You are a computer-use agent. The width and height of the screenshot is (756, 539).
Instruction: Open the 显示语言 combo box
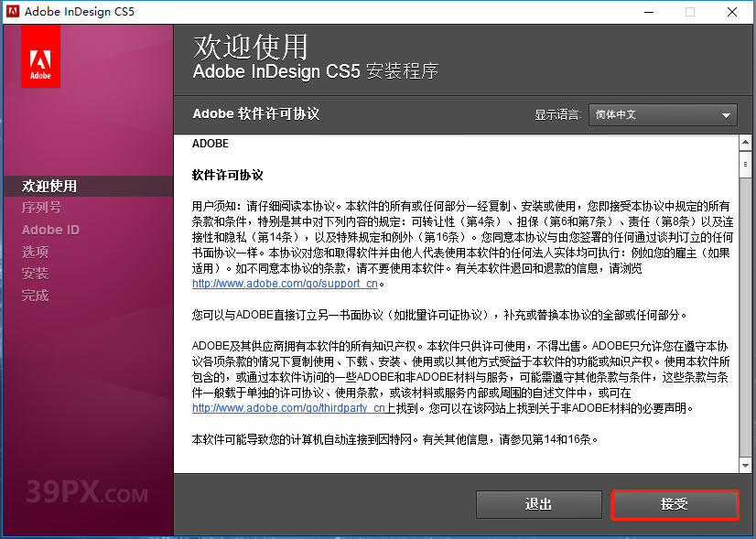click(x=663, y=115)
